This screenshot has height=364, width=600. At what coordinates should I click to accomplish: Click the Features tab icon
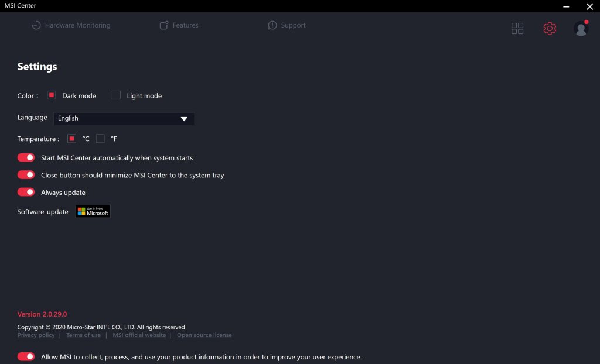pyautogui.click(x=164, y=25)
